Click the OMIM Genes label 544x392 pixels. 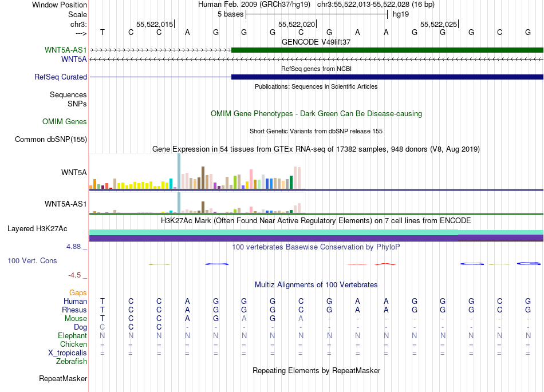pyautogui.click(x=65, y=122)
